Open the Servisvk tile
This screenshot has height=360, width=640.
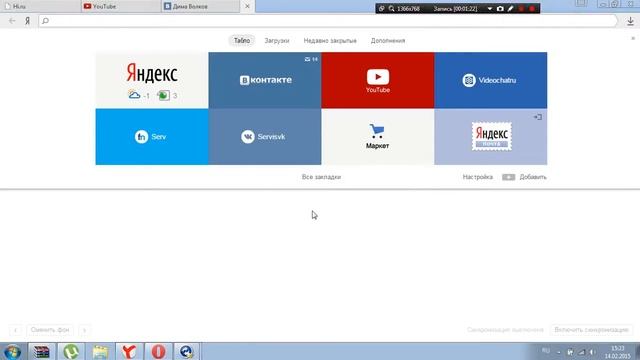[265, 137]
